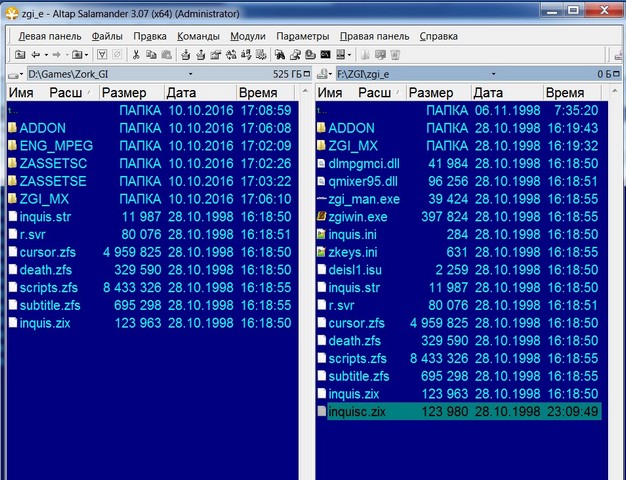Open the back history dropdown arrow
This screenshot has height=480, width=626.
tap(46, 55)
